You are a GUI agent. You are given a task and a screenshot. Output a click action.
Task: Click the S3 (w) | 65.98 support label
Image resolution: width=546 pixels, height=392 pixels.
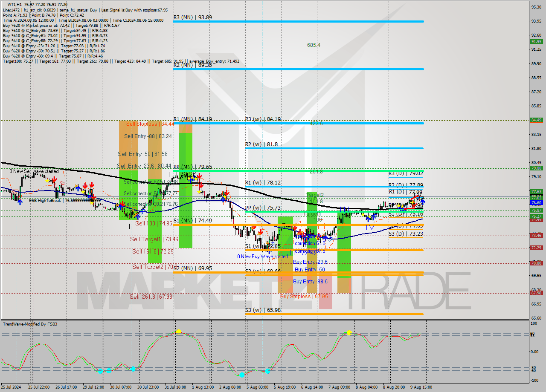pyautogui.click(x=263, y=310)
